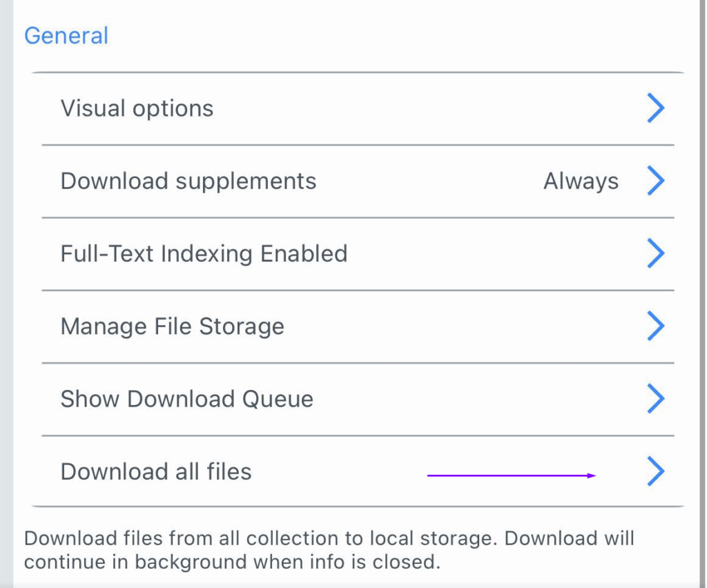Open Manage File Storage using its chevron
The image size is (707, 588).
[655, 326]
